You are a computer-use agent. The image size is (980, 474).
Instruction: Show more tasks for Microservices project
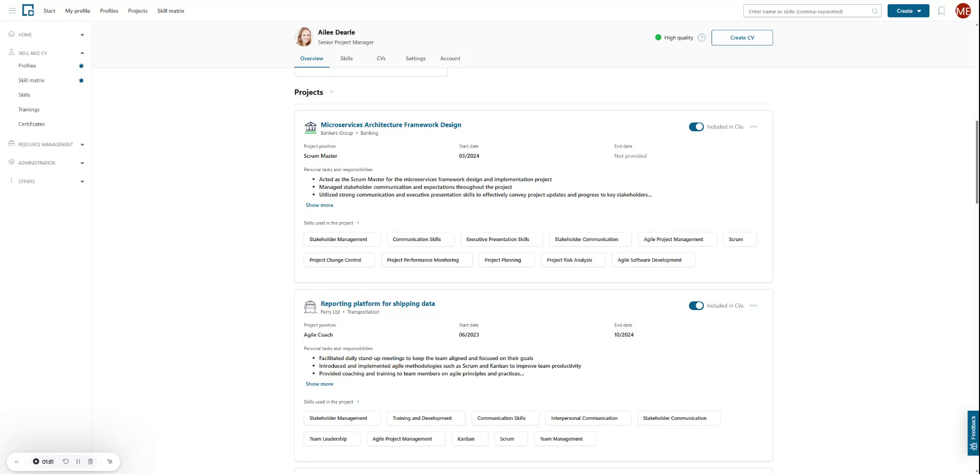pyautogui.click(x=320, y=205)
